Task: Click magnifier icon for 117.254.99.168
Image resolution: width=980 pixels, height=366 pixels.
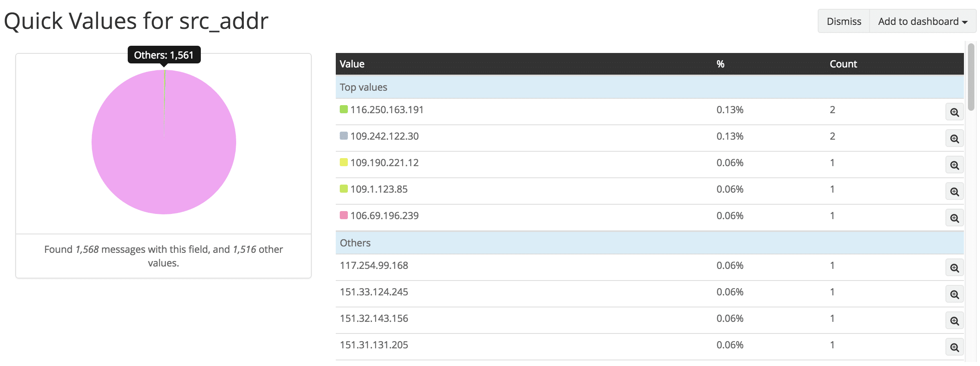Action: click(954, 268)
